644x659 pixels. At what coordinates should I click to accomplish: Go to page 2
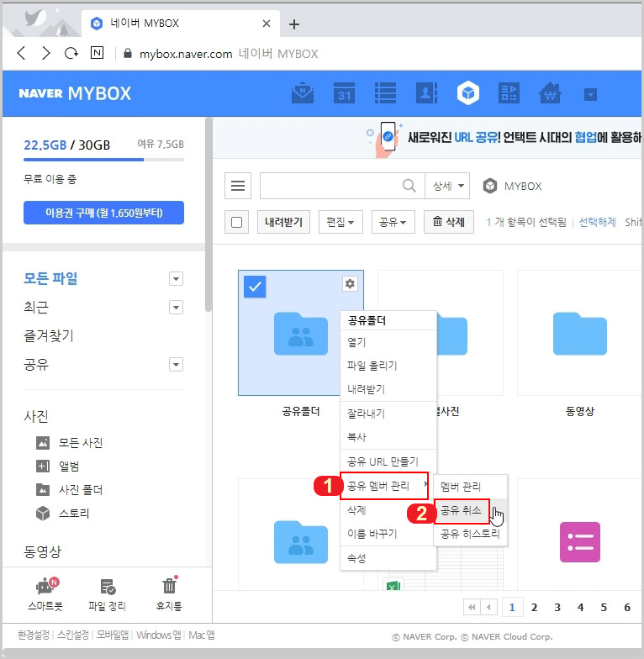[x=535, y=607]
